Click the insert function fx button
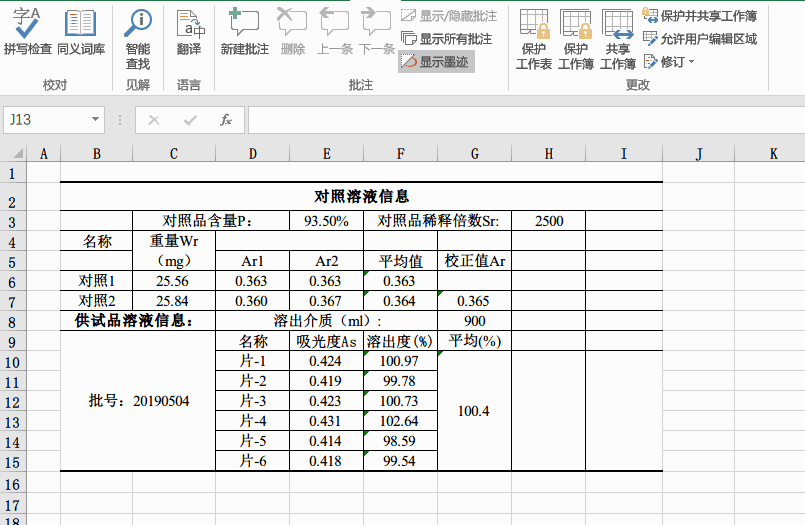 click(225, 120)
